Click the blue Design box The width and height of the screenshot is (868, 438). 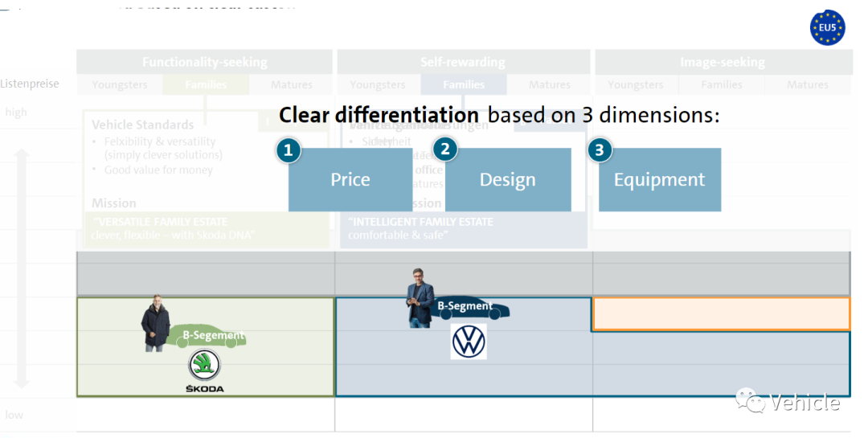tap(508, 179)
